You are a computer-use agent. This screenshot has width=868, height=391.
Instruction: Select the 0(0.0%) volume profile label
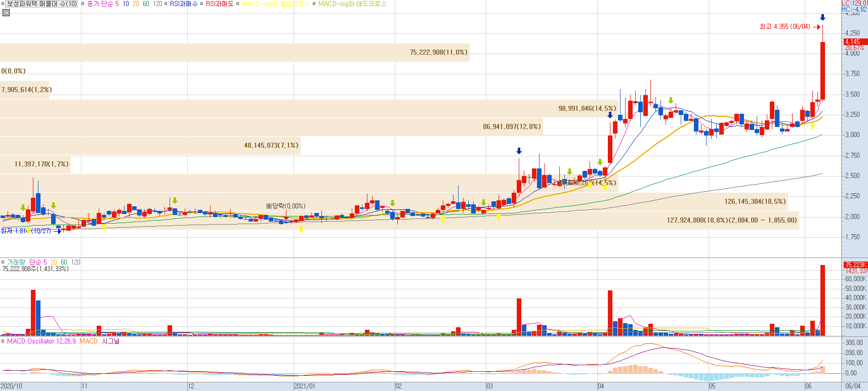point(13,71)
